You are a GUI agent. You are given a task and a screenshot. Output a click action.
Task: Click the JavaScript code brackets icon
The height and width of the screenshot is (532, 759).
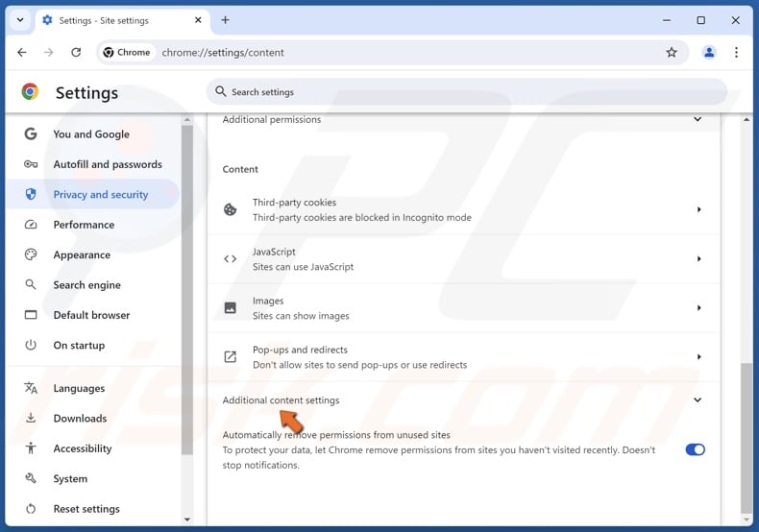[230, 258]
